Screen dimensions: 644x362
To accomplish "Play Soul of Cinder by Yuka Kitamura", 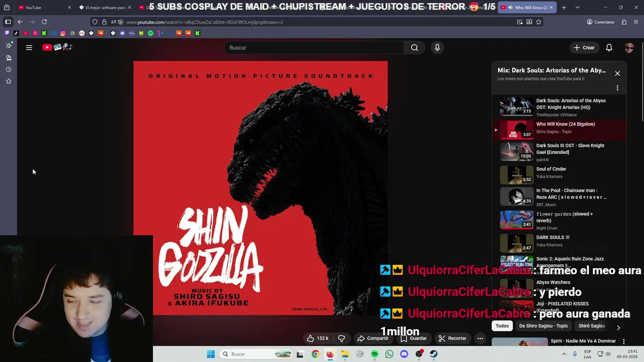I will [x=559, y=175].
